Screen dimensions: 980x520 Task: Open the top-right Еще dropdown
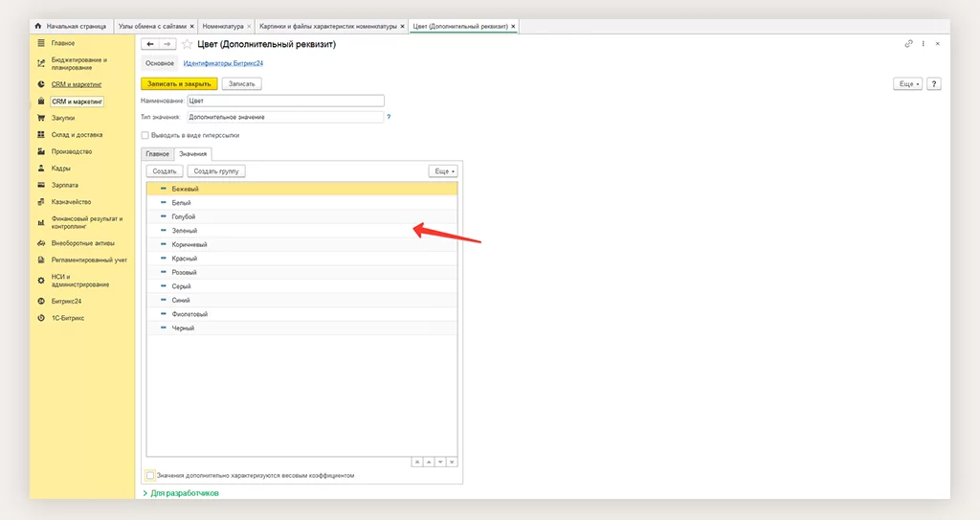tap(908, 84)
